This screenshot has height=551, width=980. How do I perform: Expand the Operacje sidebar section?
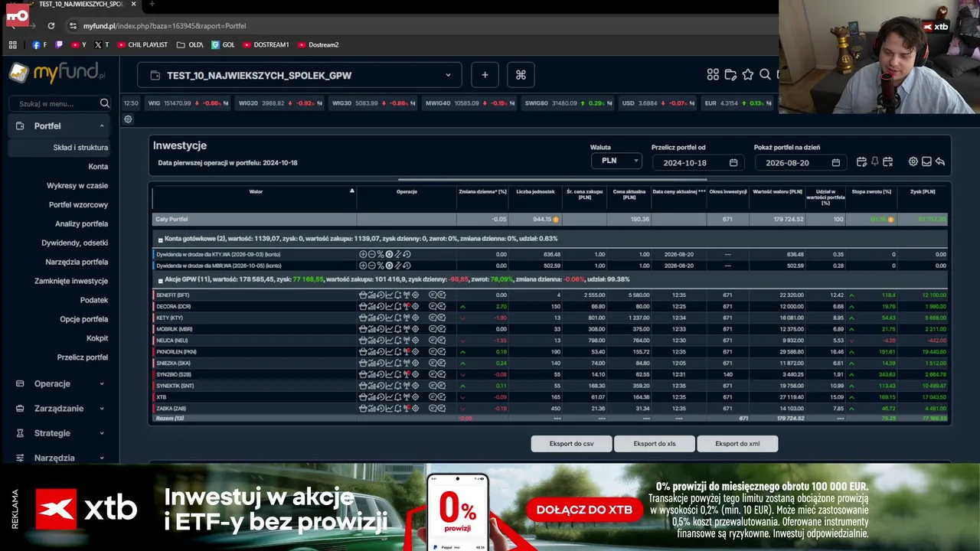point(59,384)
